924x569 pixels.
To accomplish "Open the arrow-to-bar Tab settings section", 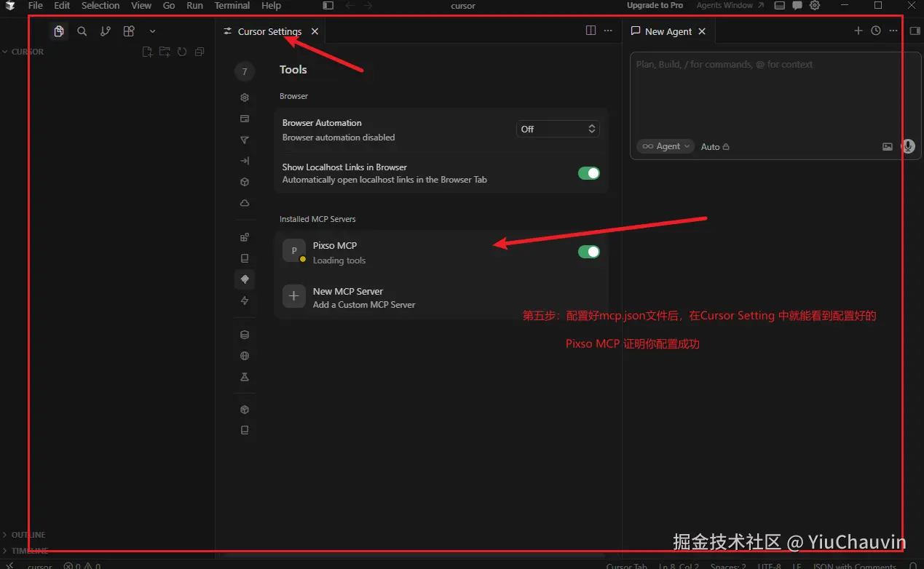I will 245,161.
